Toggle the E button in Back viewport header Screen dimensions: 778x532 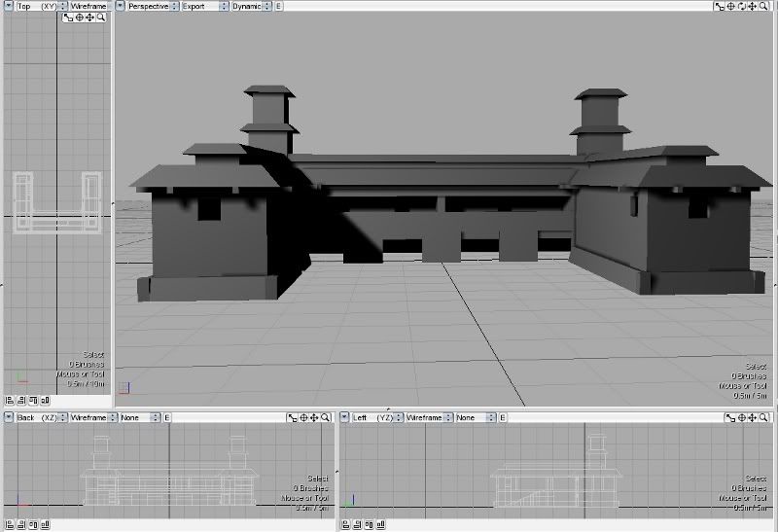[x=166, y=417]
